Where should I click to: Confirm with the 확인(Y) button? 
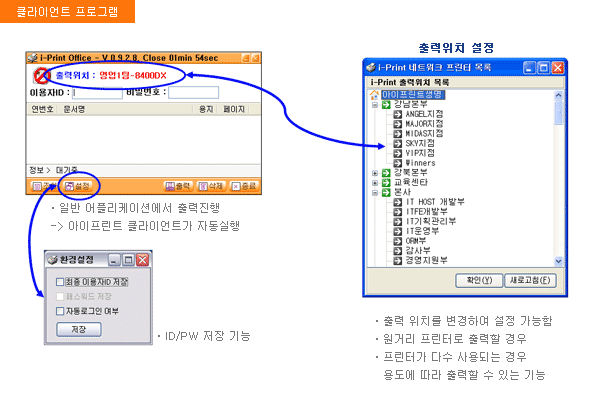(x=479, y=281)
